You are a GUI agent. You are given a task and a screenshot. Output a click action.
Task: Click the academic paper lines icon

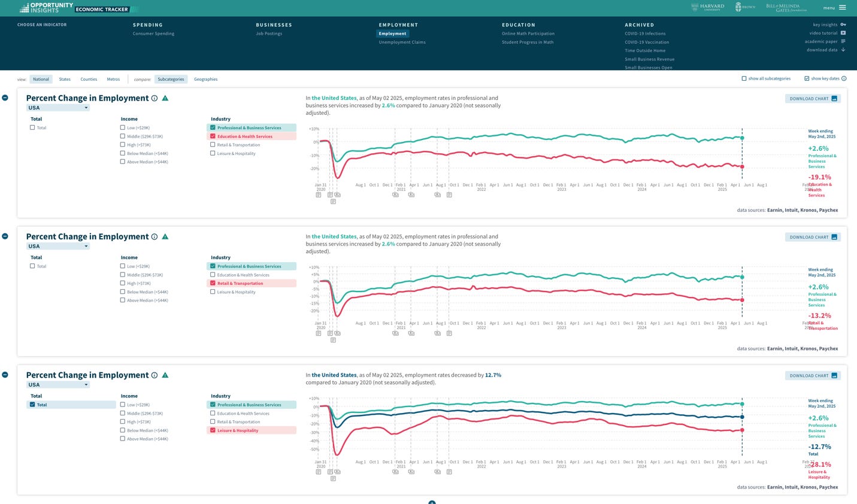843,41
